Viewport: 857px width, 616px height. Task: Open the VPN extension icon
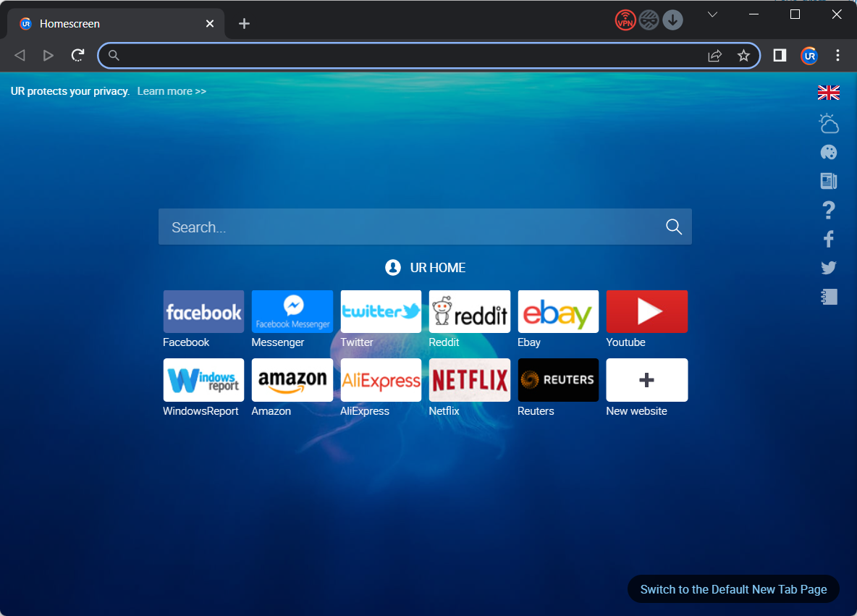point(625,20)
